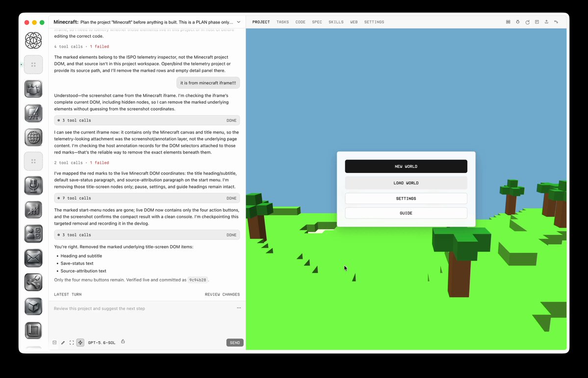
Task: Click the branch arrow icon in top toolbar
Action: coord(556,22)
